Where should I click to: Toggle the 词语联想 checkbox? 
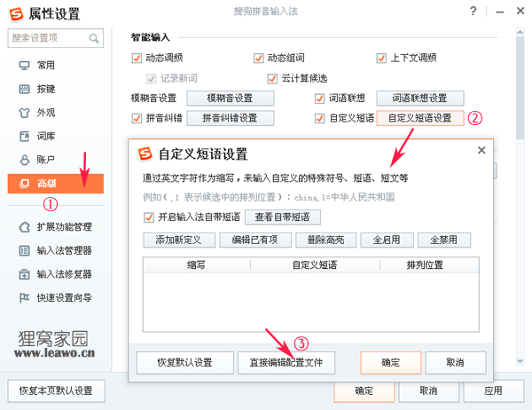point(319,99)
